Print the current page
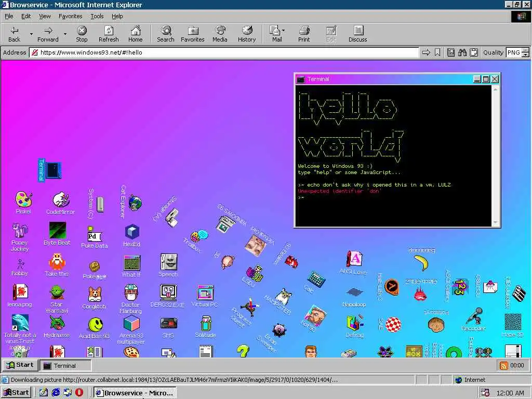The image size is (532, 399). point(304,34)
